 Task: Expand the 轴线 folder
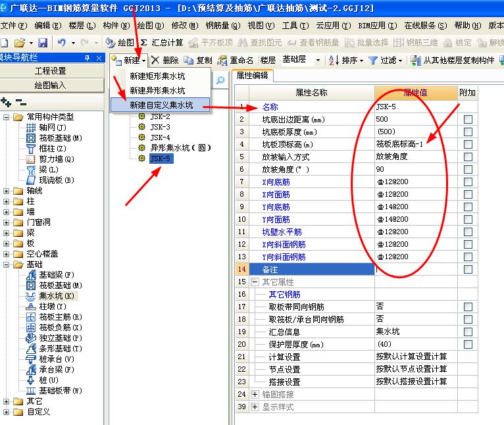(x=6, y=191)
